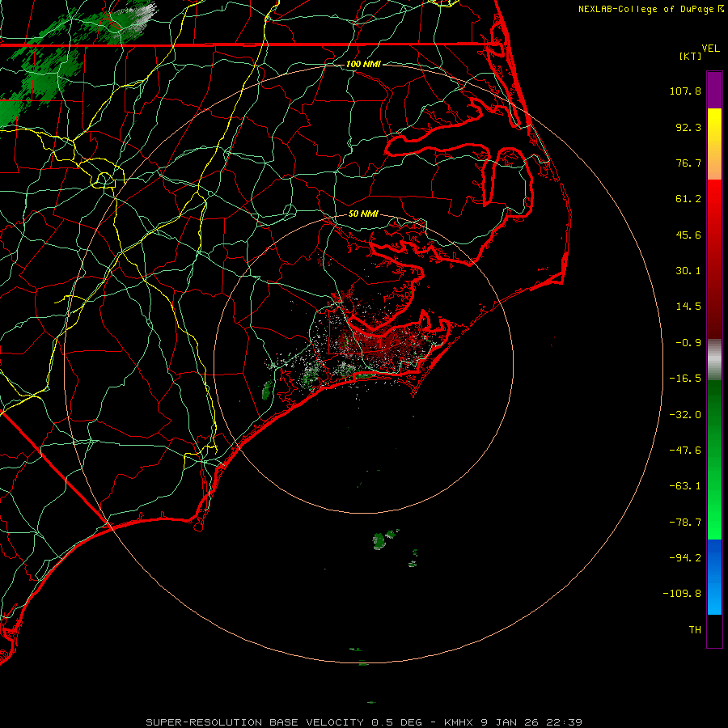728x728 pixels.
Task: Select the 45.6 scale value
Action: pyautogui.click(x=688, y=235)
